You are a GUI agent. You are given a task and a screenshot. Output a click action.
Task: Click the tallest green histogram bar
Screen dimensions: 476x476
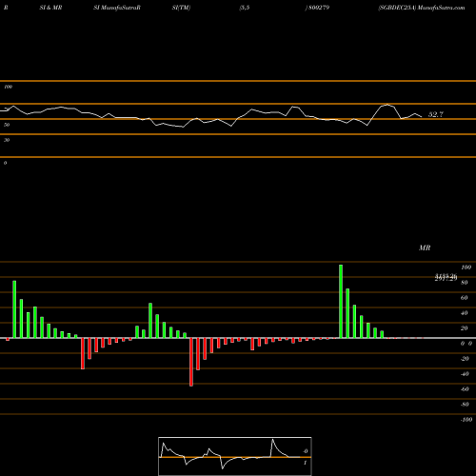pyautogui.click(x=341, y=302)
